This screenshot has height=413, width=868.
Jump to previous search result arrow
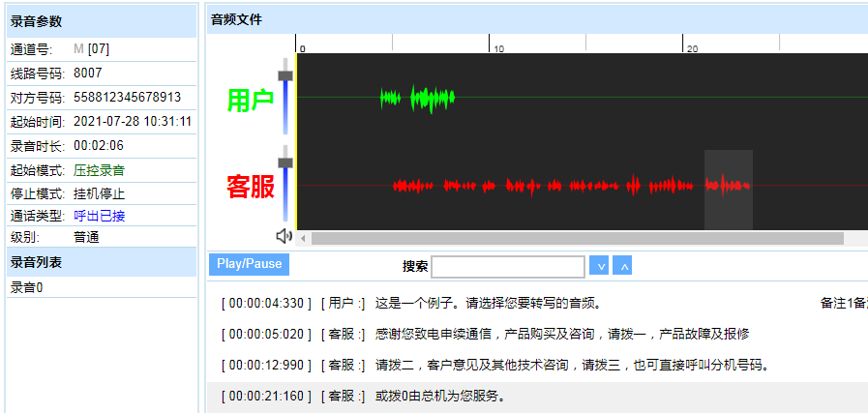pyautogui.click(x=622, y=265)
